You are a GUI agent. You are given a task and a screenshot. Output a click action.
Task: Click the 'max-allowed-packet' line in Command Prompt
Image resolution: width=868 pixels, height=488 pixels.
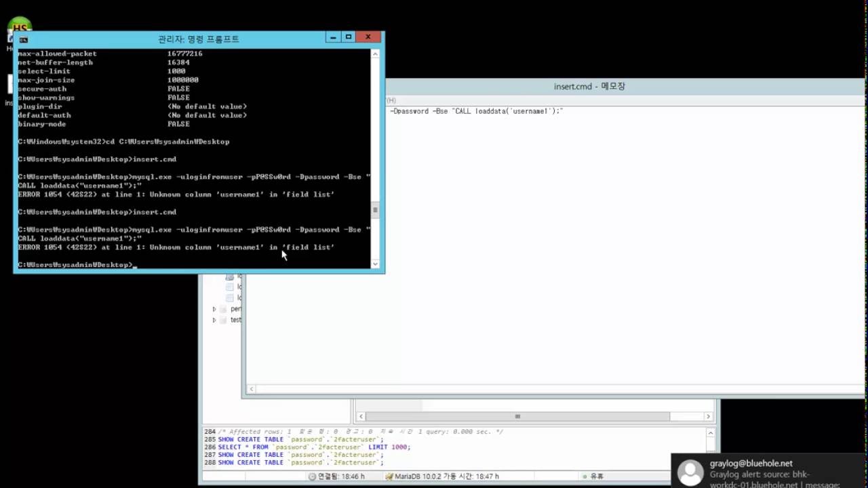point(110,54)
